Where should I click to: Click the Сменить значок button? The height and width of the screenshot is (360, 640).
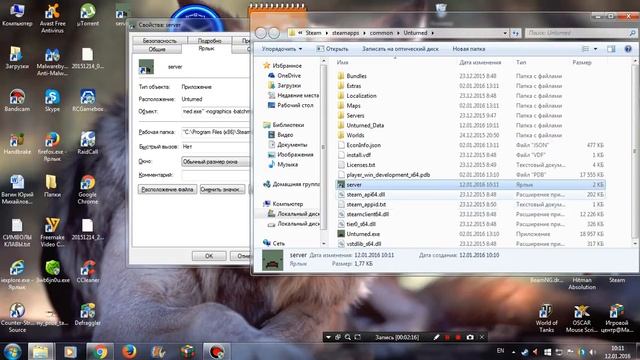coord(222,189)
